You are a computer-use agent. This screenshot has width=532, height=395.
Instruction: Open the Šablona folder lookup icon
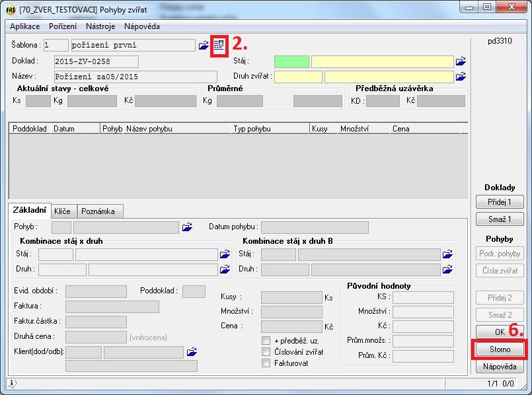tap(204, 46)
